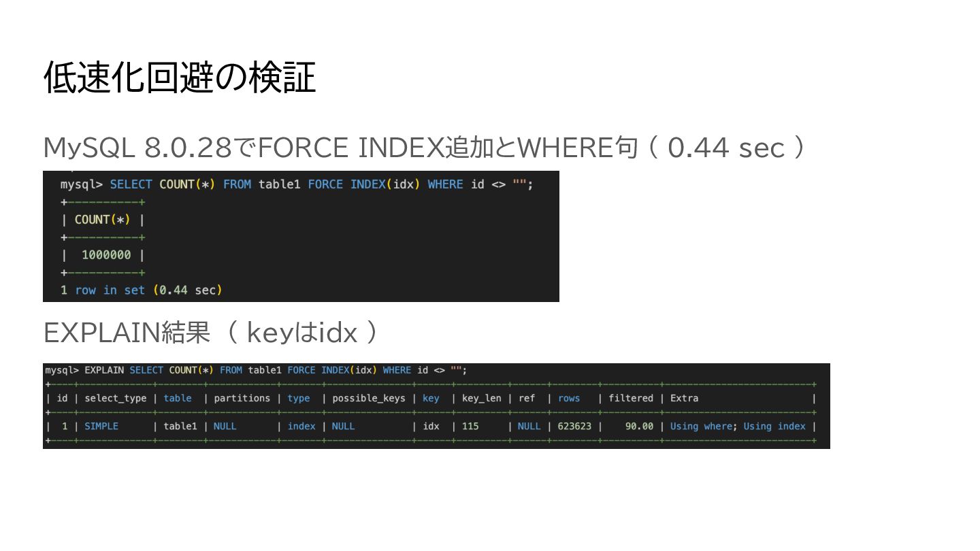Click the filtered column header

tap(631, 399)
